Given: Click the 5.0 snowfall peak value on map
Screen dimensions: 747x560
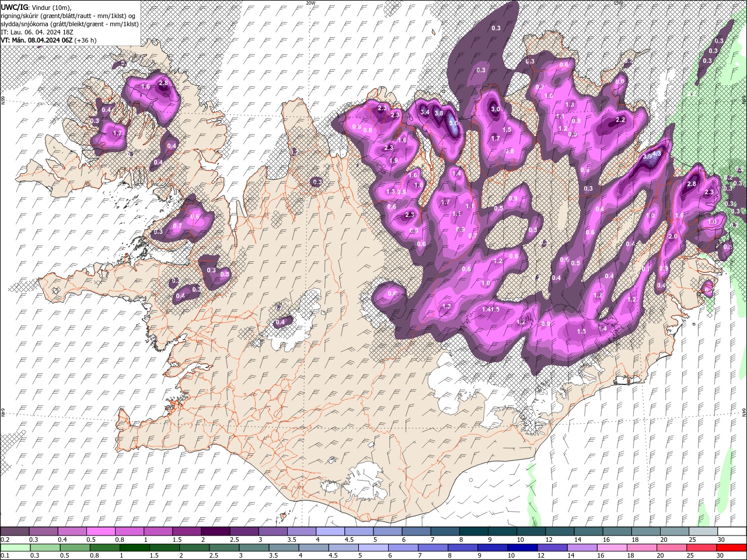Looking at the screenshot, I should (453, 124).
